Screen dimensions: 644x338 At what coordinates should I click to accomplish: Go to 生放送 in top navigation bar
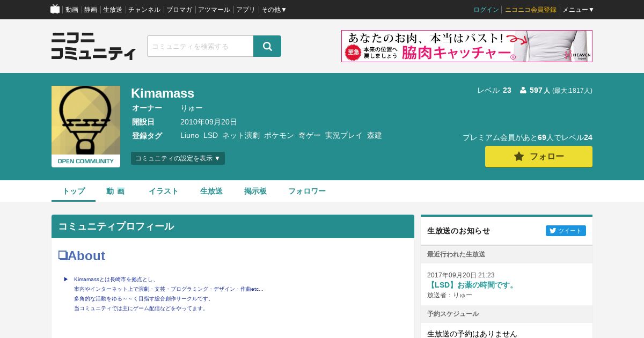[x=113, y=10]
